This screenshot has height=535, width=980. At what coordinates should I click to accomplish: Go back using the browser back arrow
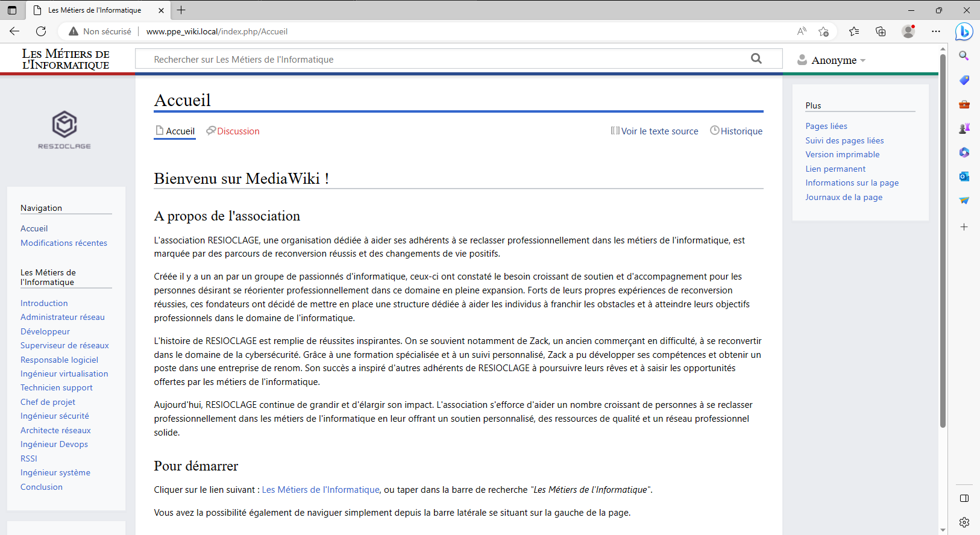point(14,31)
